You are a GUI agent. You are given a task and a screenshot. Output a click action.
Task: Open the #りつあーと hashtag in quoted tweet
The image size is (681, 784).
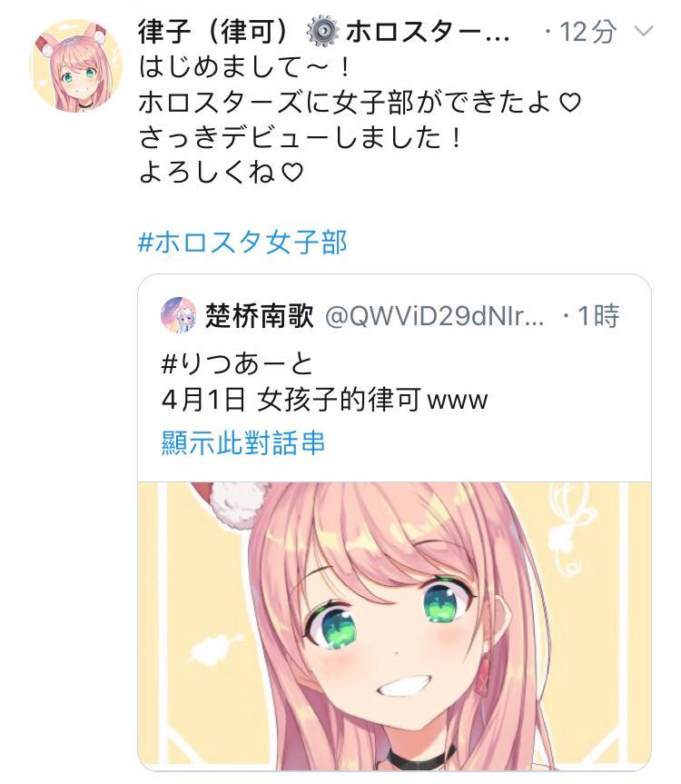[238, 363]
